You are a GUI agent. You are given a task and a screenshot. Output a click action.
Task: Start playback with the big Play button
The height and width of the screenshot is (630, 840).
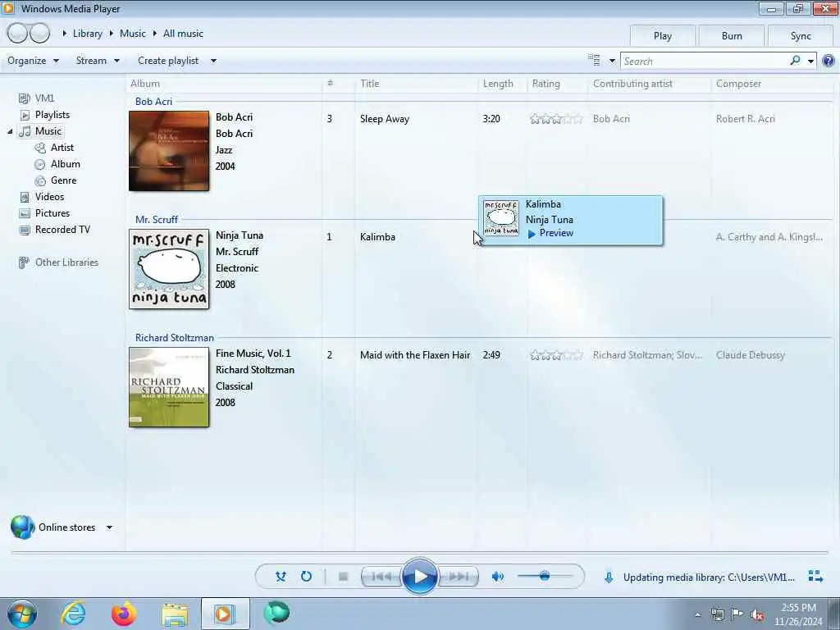click(419, 577)
